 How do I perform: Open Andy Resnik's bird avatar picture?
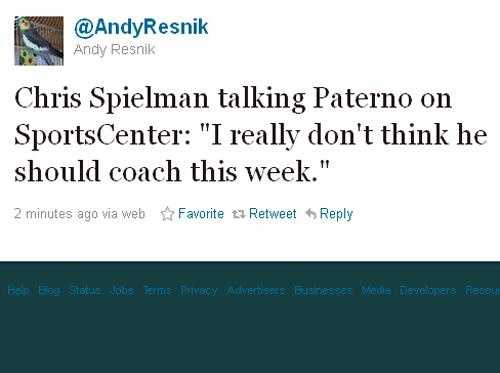tap(39, 41)
